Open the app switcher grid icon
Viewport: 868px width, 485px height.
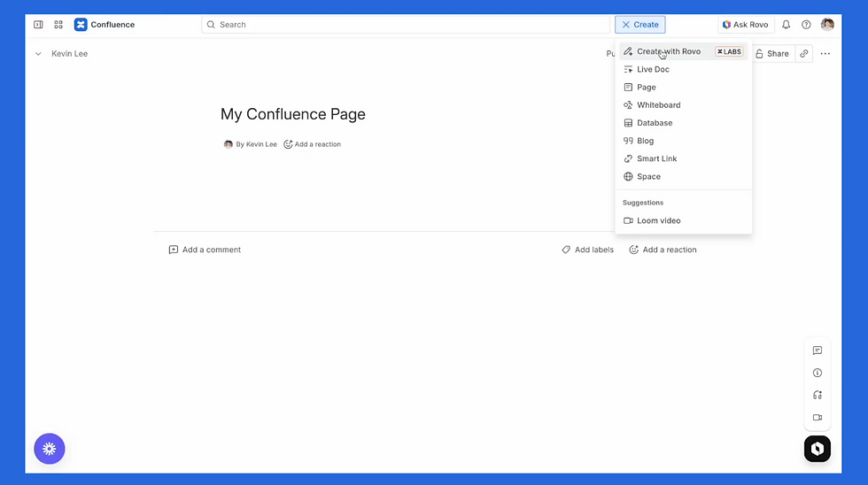point(58,24)
